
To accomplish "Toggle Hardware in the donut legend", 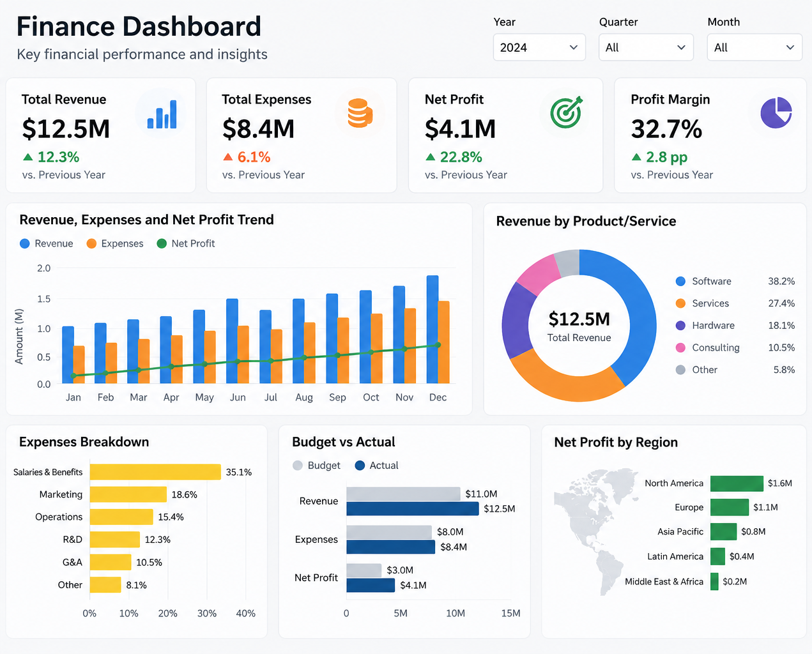I will [705, 326].
